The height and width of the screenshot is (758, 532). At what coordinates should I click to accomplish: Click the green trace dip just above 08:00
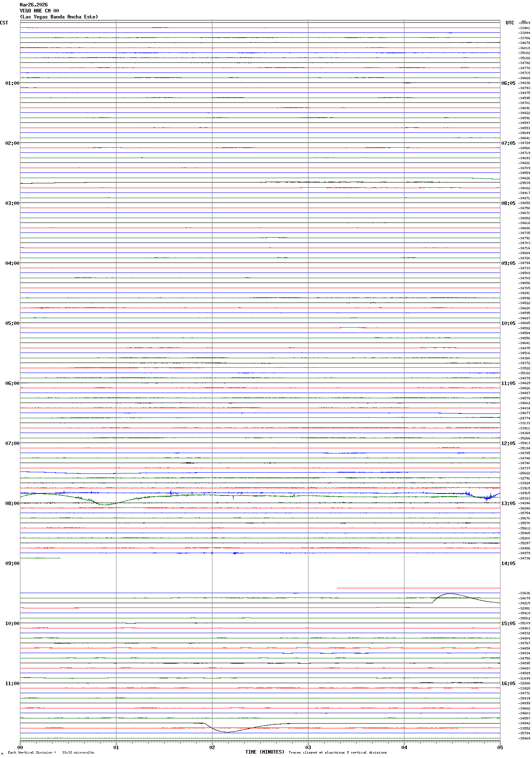[x=105, y=505]
